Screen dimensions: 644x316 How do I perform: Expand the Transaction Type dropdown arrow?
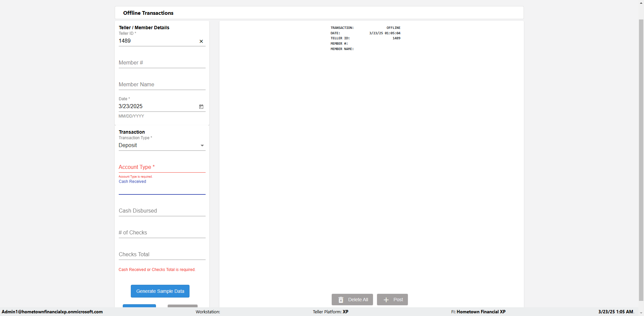(202, 145)
